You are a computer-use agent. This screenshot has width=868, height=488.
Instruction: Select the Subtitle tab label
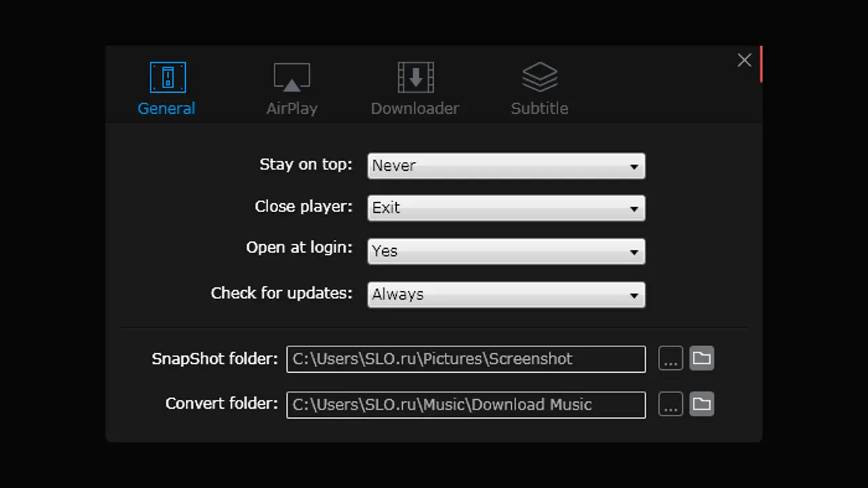click(539, 108)
